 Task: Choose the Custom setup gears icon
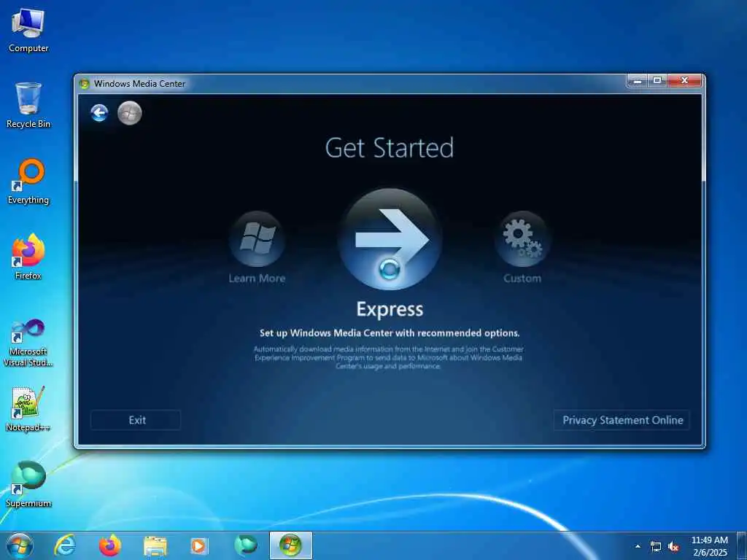tap(522, 239)
